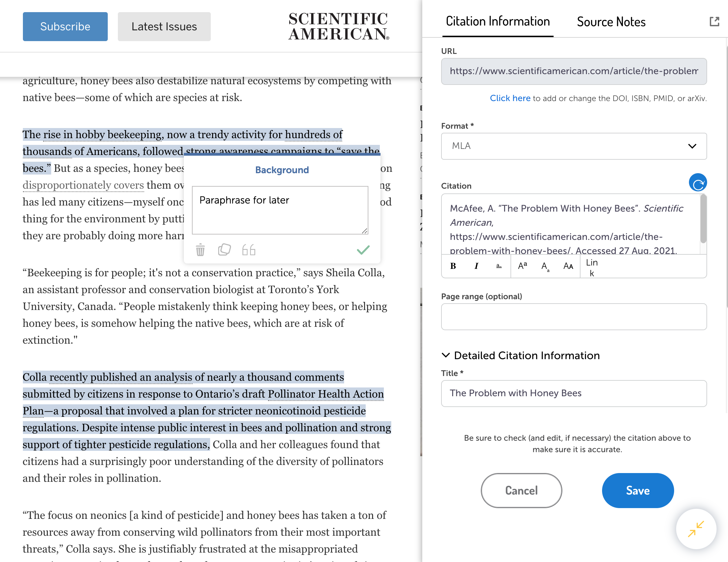Click the quotation marks icon in popup
The width and height of the screenshot is (728, 562).
tap(249, 250)
